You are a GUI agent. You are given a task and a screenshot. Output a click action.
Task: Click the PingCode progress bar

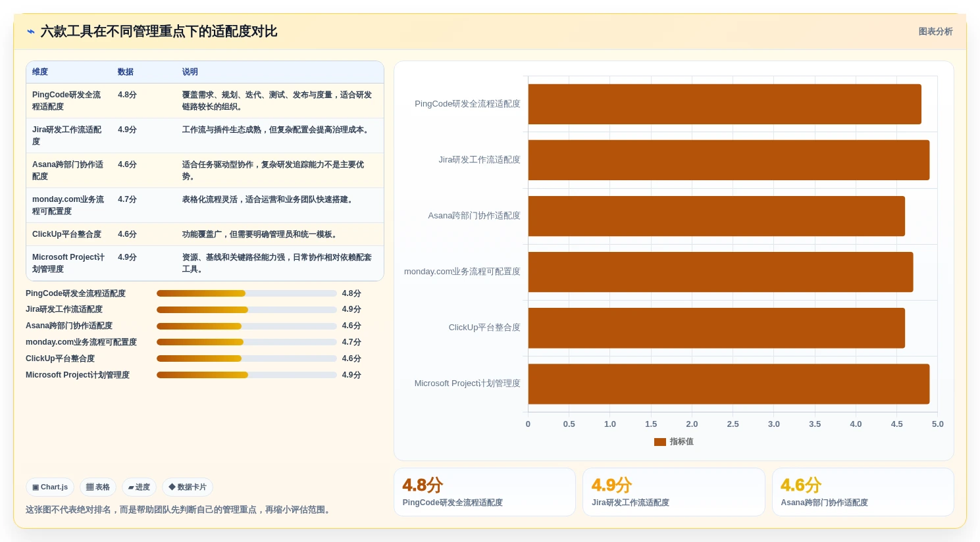[x=247, y=293]
